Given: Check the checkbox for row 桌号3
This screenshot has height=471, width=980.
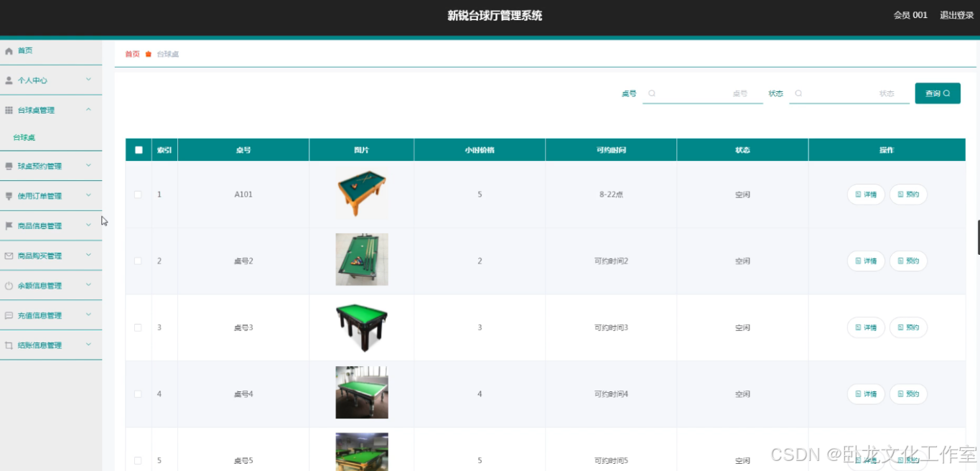Looking at the screenshot, I should coord(138,327).
